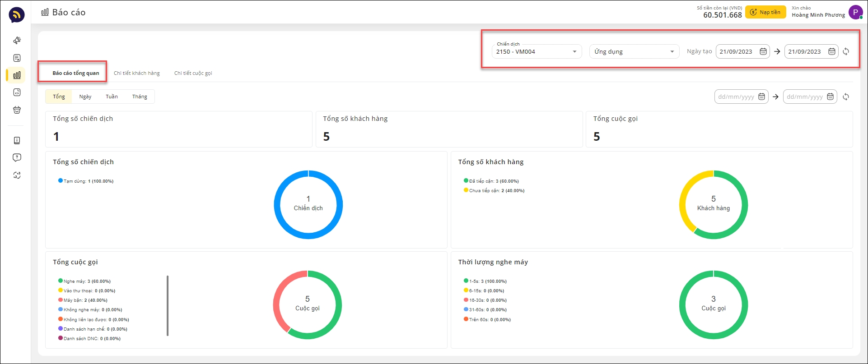Open the info guide book sidebar icon

[x=17, y=141]
